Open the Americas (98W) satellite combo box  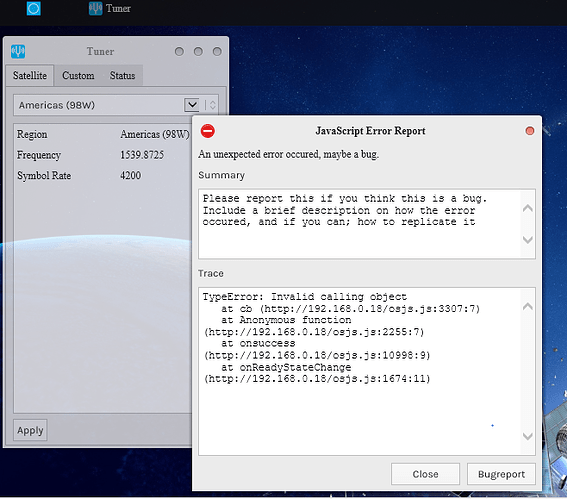[116, 105]
